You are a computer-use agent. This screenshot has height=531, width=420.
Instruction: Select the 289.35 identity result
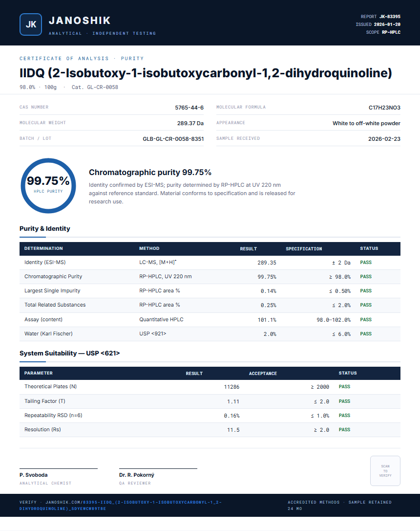point(267,263)
